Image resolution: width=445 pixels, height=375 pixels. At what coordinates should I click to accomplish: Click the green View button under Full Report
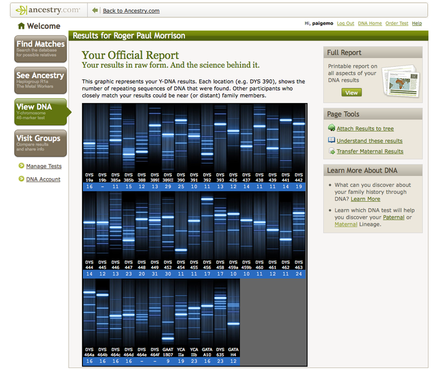351,92
